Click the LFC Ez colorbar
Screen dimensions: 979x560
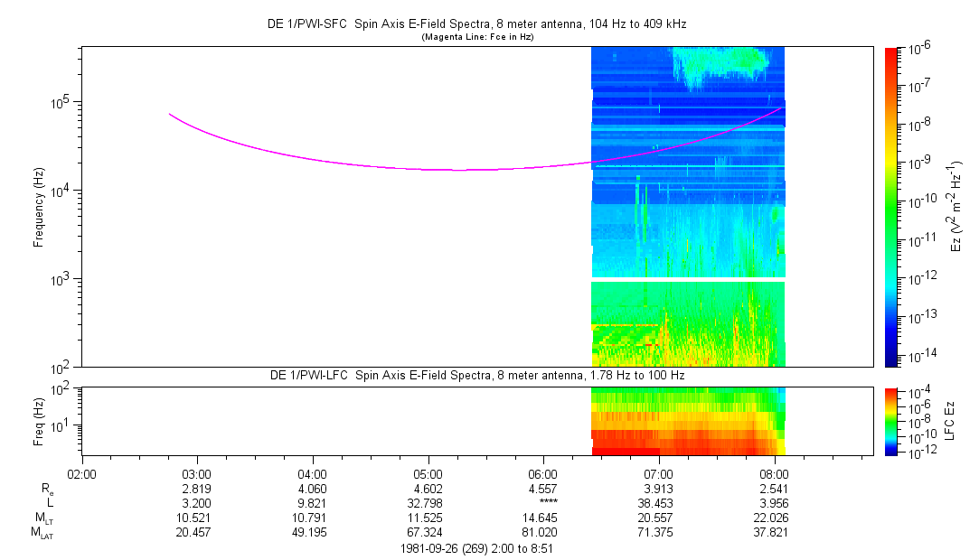(x=891, y=420)
